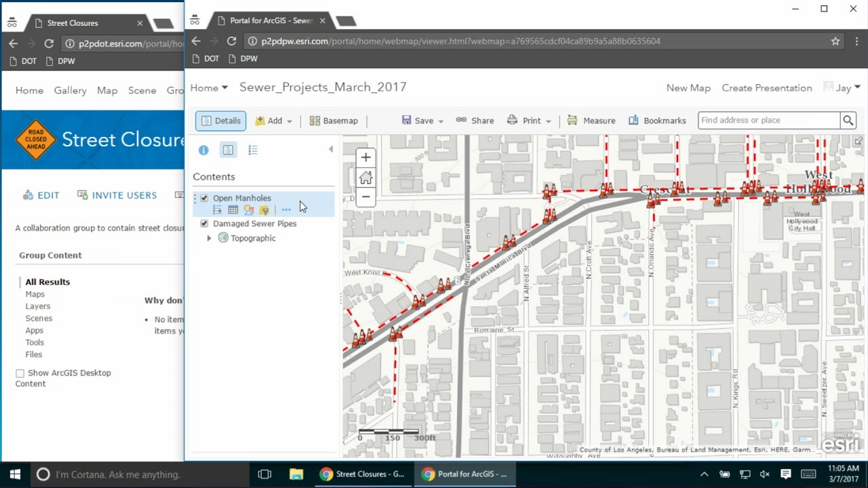Open Task View on the taskbar

(264, 474)
